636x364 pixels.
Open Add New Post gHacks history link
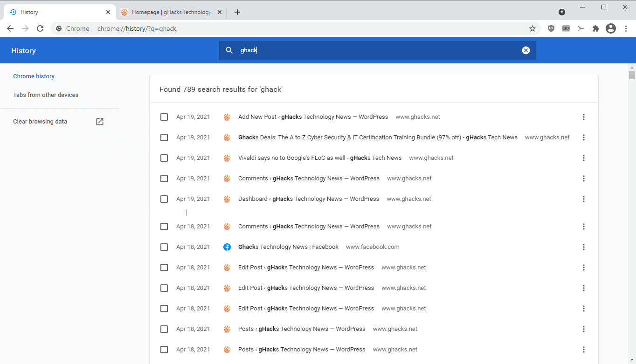pos(313,117)
